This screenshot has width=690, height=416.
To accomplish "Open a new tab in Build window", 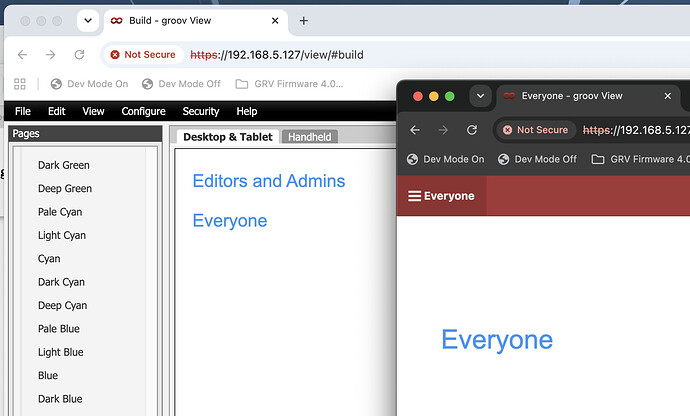I will (304, 21).
